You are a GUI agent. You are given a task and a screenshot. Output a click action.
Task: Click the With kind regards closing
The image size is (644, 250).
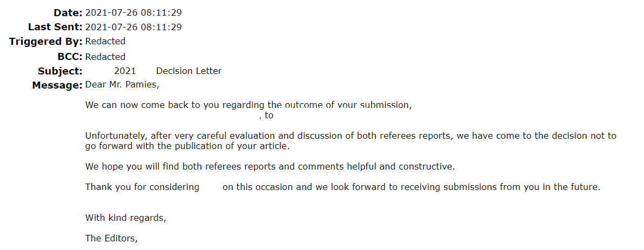coord(126,218)
